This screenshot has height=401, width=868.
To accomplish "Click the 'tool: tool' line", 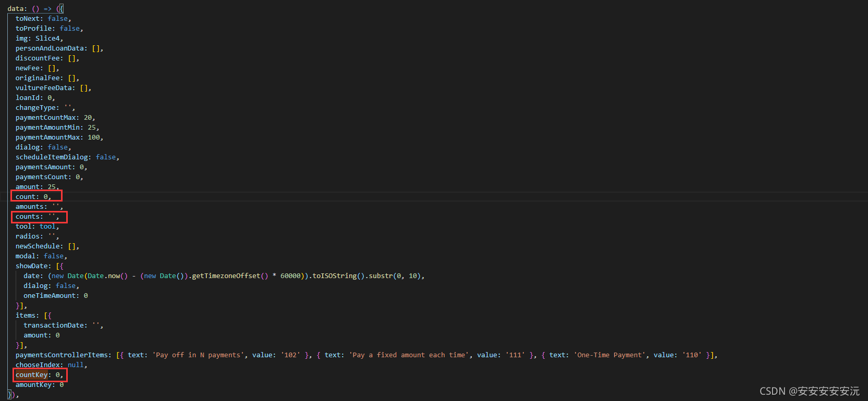I will tap(38, 227).
